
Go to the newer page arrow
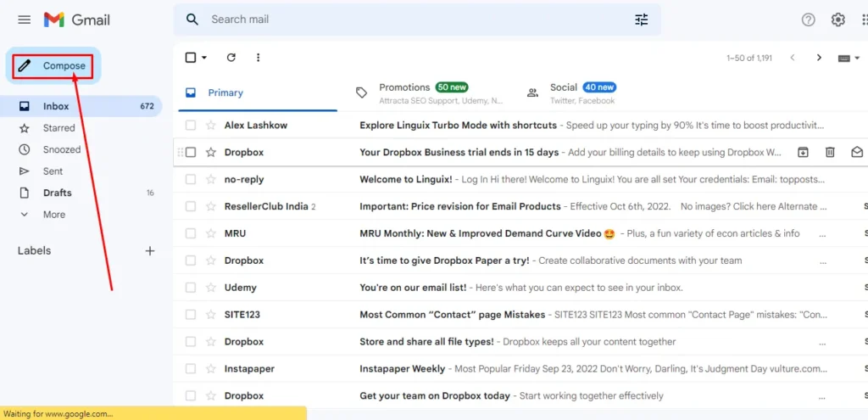point(793,58)
